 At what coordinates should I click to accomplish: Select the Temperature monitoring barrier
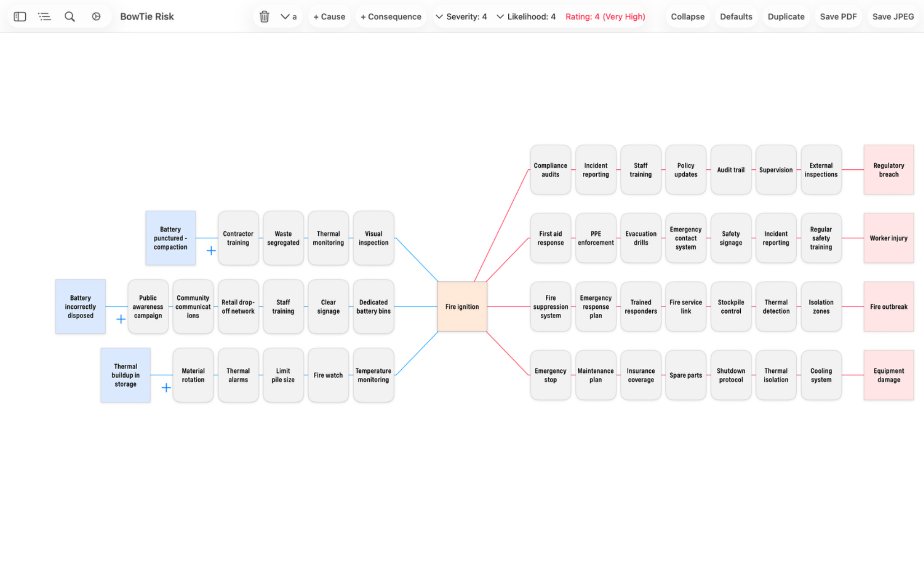373,375
